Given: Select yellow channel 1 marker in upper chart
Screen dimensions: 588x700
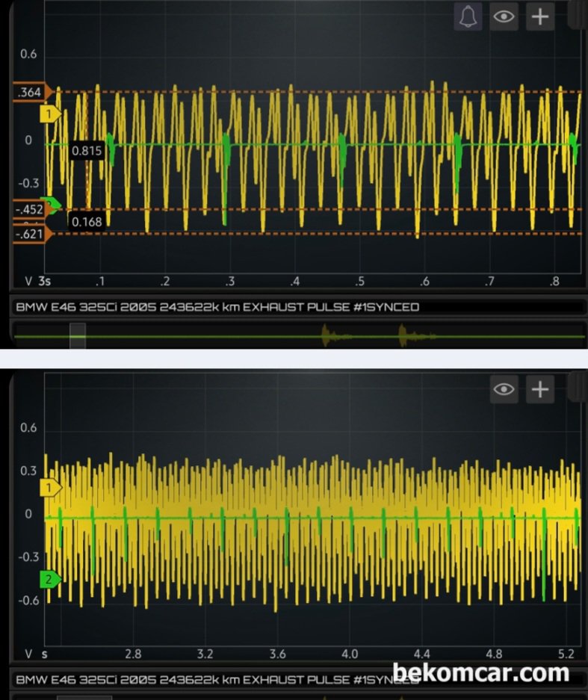Looking at the screenshot, I should tap(50, 114).
